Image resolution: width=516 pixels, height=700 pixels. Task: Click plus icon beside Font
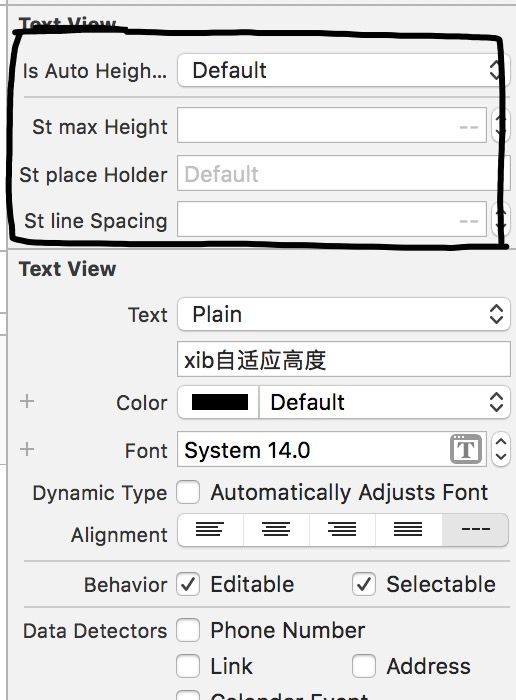tap(27, 449)
